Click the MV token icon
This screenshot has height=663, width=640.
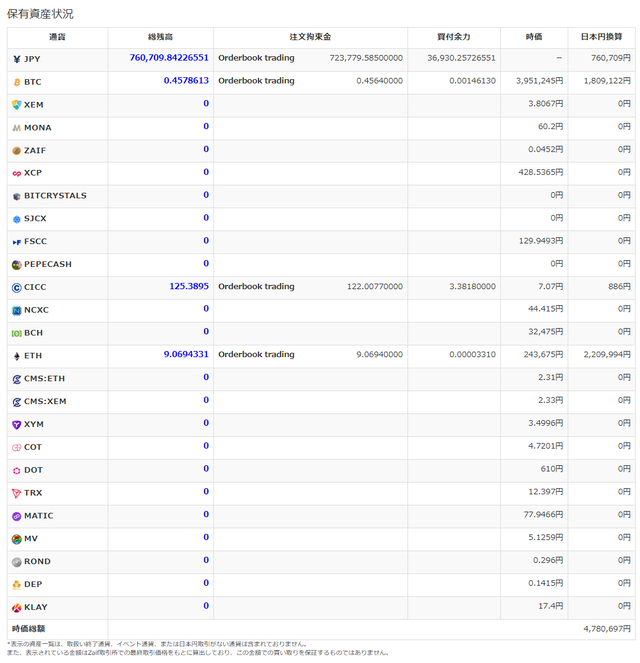click(16, 539)
